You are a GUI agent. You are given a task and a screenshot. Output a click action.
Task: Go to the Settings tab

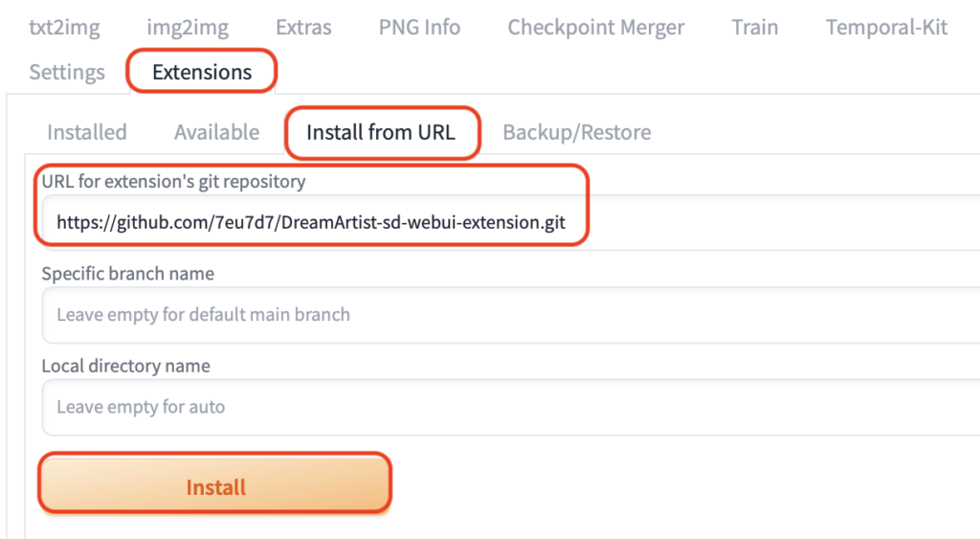tap(67, 72)
